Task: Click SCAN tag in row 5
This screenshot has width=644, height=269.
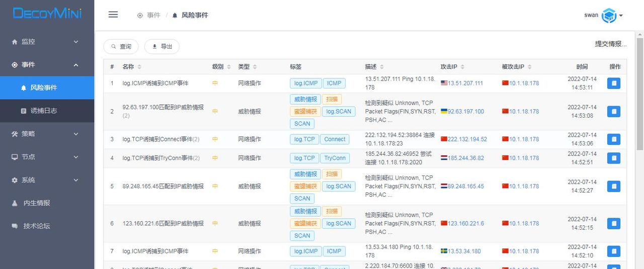Action: tap(302, 199)
